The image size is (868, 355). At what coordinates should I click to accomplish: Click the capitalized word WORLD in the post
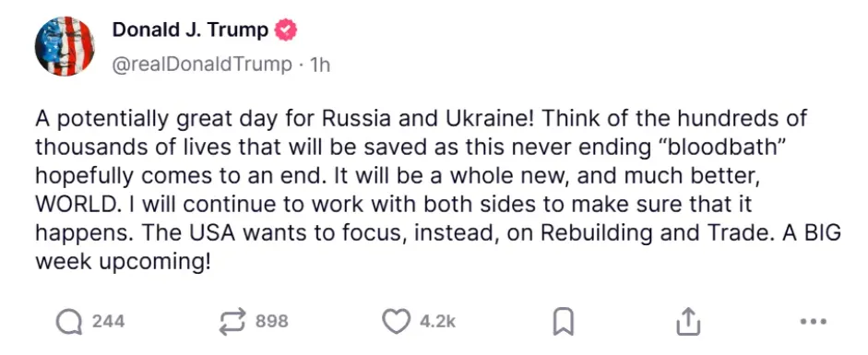click(77, 205)
